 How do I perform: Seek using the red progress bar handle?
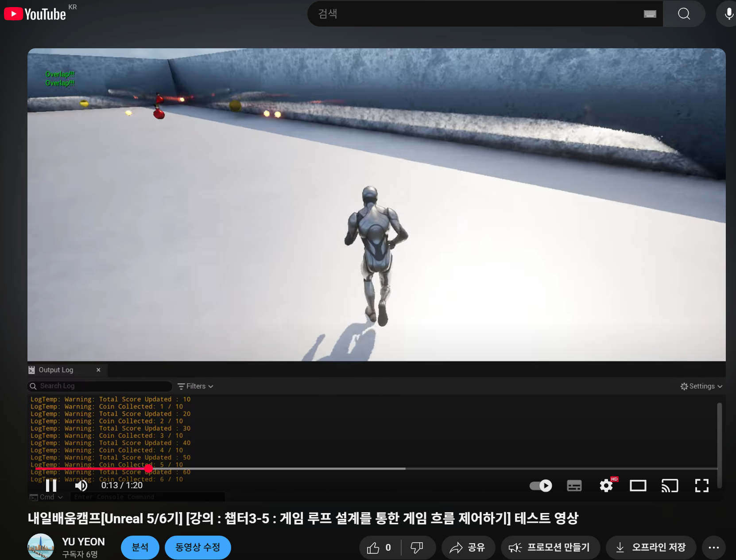pos(148,468)
